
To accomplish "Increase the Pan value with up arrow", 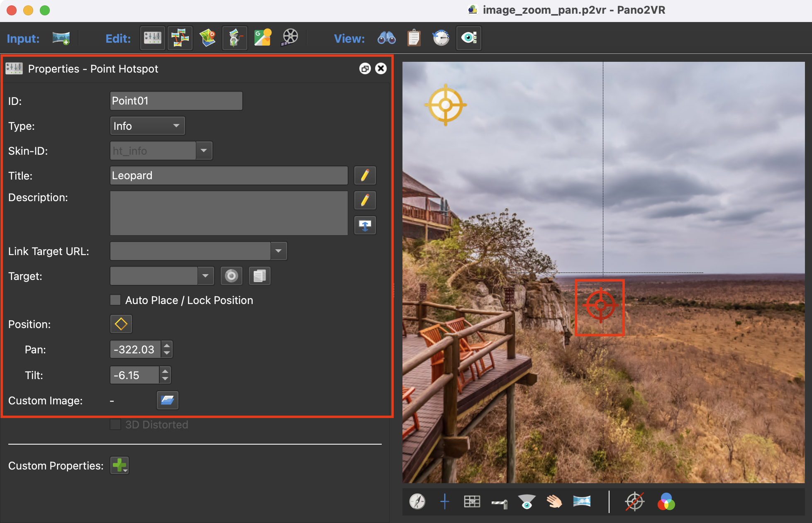I will coord(167,345).
